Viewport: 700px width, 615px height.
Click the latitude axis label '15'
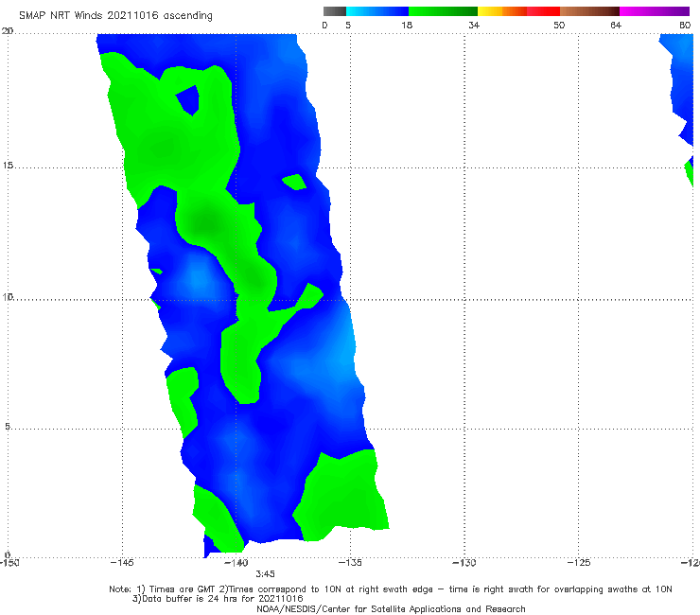(8, 166)
